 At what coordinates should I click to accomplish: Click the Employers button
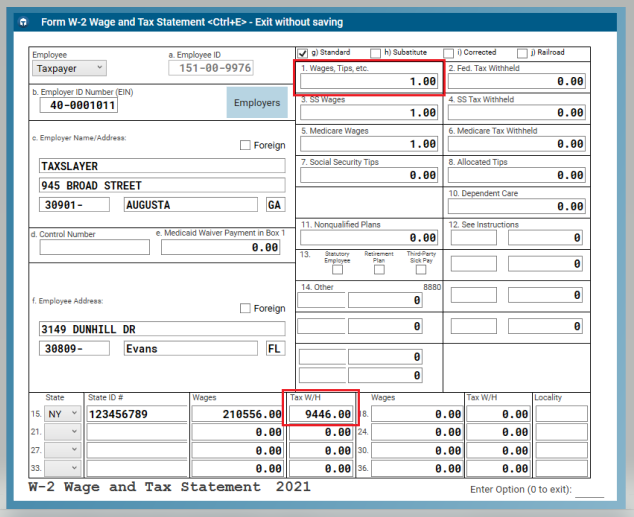257,103
